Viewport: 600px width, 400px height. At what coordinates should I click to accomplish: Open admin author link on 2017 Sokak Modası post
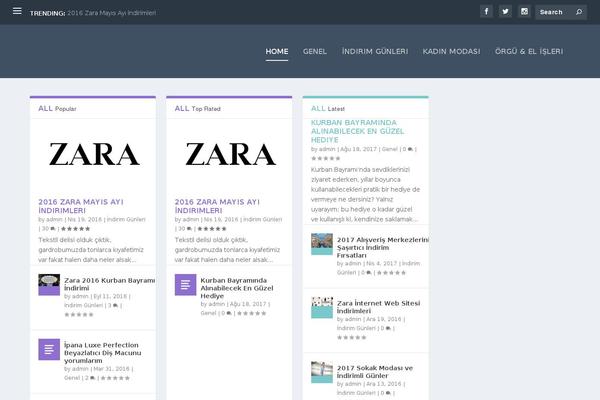tap(353, 384)
